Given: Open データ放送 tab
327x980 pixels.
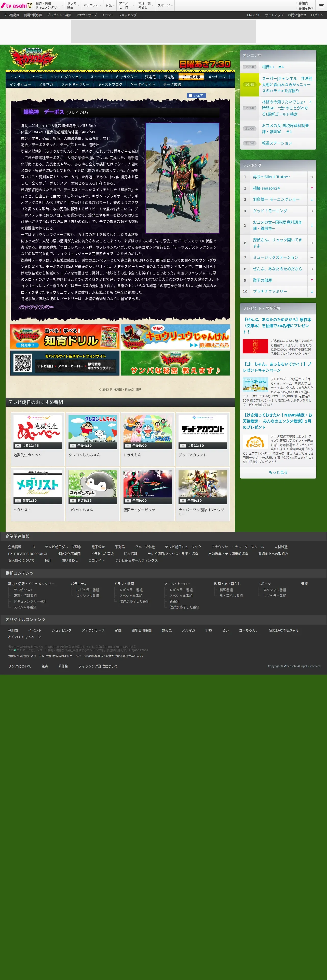Looking at the screenshot, I should 172,84.
